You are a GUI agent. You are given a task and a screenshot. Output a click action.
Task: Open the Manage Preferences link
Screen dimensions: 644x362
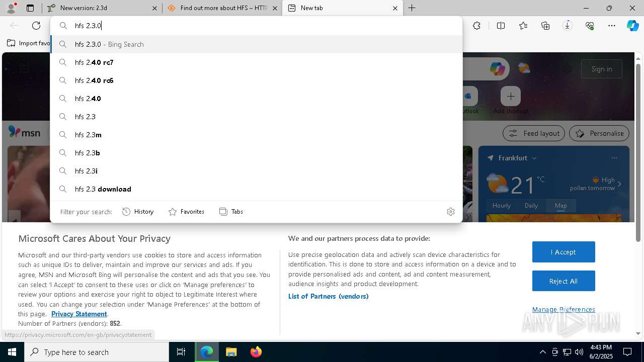pyautogui.click(x=563, y=309)
